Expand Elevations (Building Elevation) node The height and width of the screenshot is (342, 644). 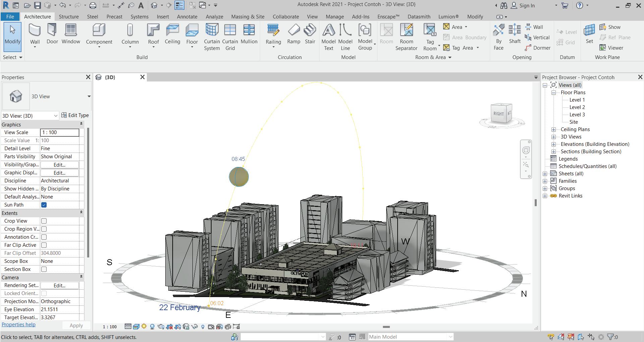(x=554, y=144)
